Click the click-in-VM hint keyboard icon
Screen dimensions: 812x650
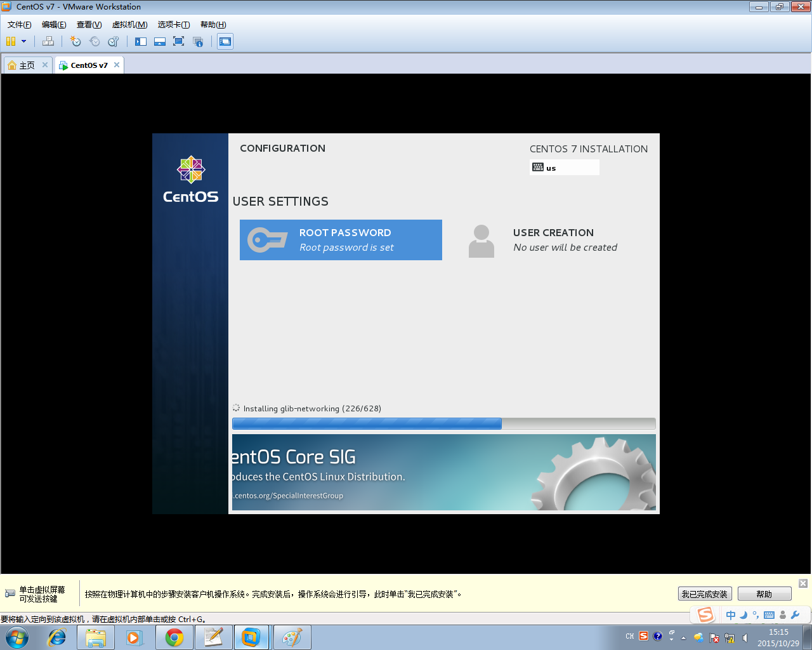pyautogui.click(x=10, y=594)
